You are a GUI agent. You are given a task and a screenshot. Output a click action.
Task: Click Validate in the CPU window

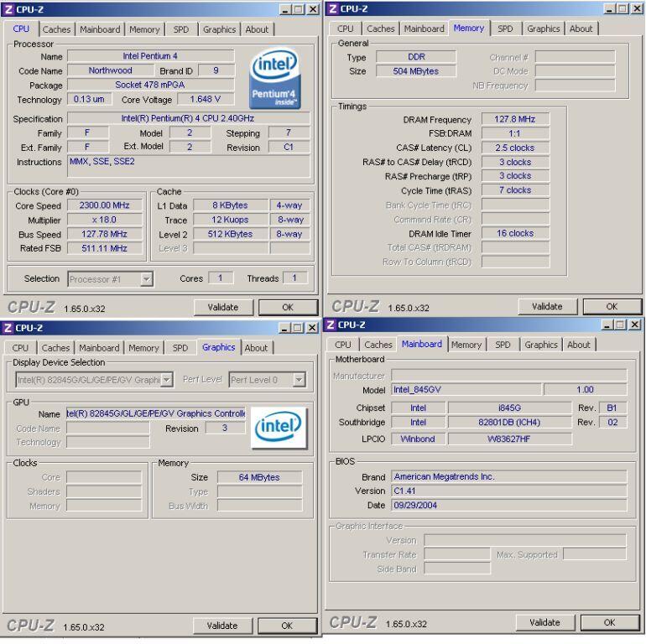click(223, 307)
